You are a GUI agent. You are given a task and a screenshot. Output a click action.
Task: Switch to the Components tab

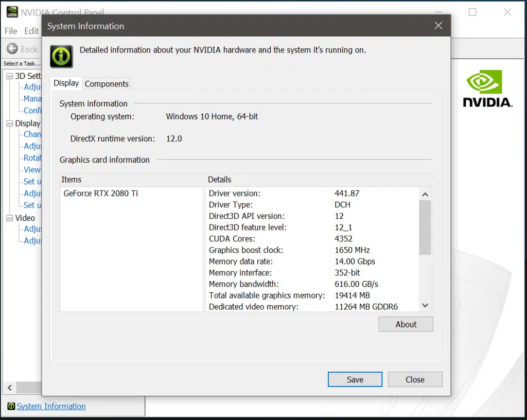click(107, 83)
